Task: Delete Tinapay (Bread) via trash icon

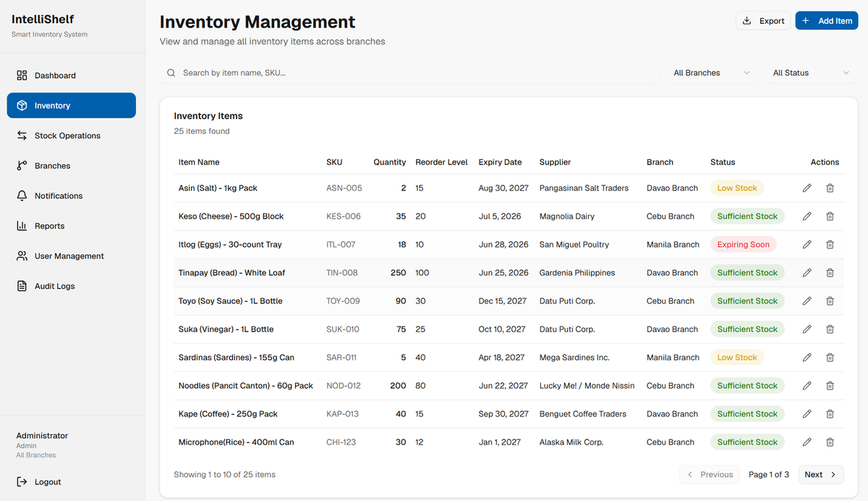Action: 830,273
